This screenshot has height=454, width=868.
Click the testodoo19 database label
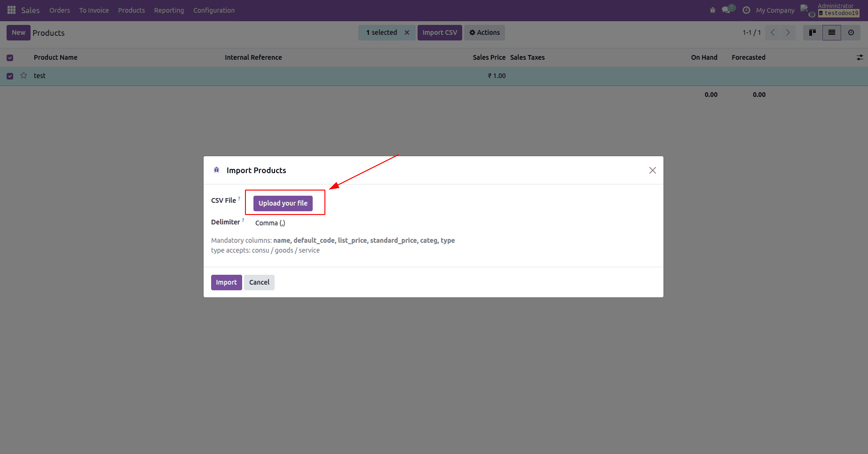839,13
